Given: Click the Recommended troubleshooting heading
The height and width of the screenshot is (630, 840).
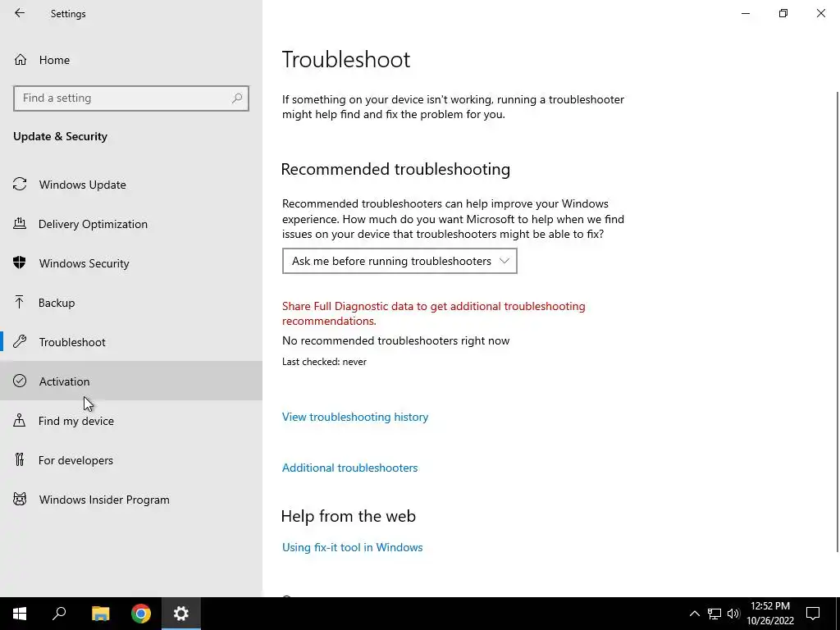Looking at the screenshot, I should tap(395, 169).
